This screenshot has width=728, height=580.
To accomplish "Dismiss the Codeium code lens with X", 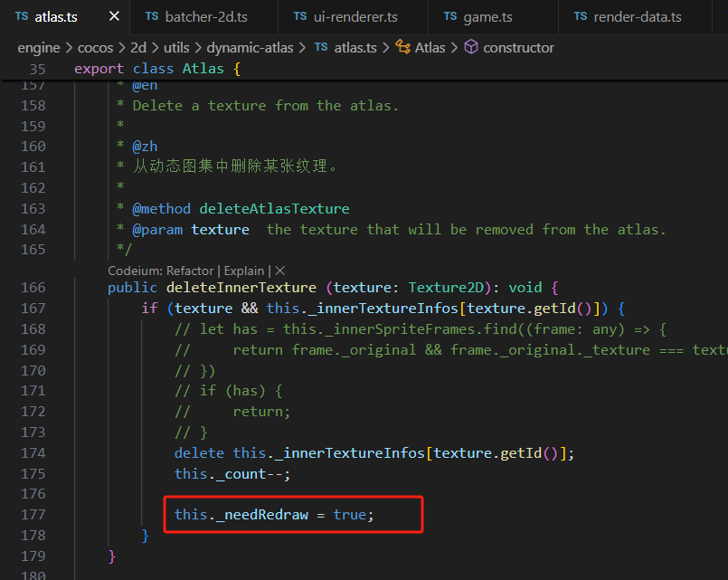I will point(280,271).
